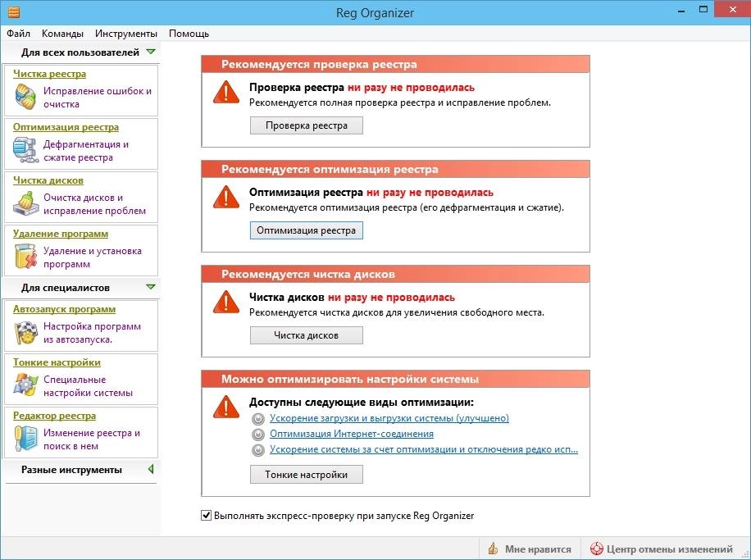Screen dimensions: 751x560
Task: Click the fine tweaks Windows gear icon
Action: pos(26,385)
